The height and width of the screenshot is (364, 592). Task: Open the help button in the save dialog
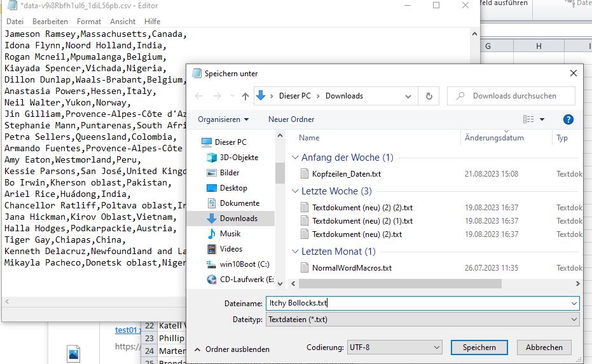[x=568, y=119]
